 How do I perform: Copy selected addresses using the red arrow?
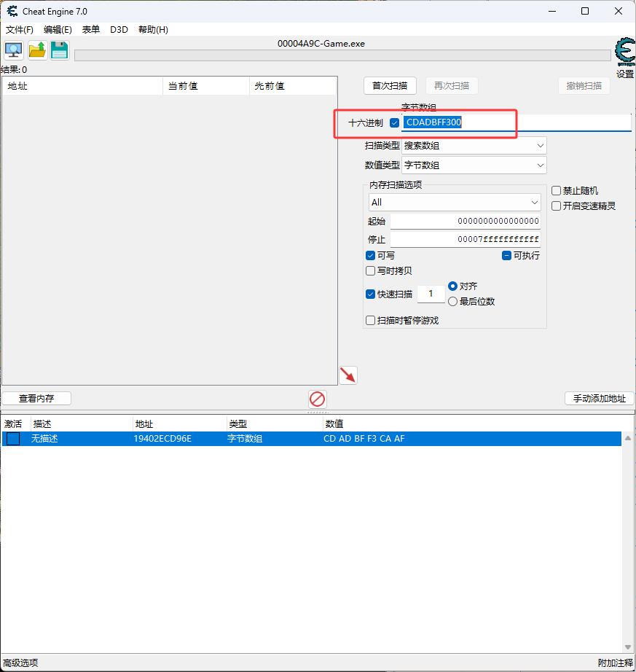[x=348, y=375]
